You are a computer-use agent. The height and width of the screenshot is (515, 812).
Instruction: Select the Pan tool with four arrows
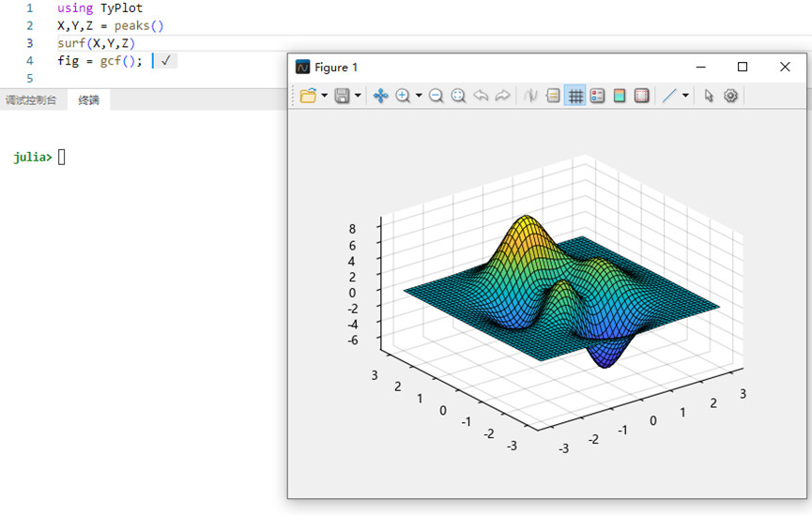point(380,96)
